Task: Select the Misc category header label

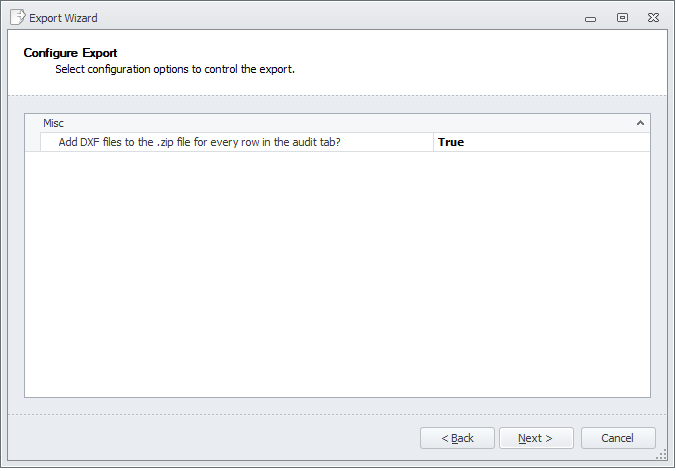Action: point(53,123)
